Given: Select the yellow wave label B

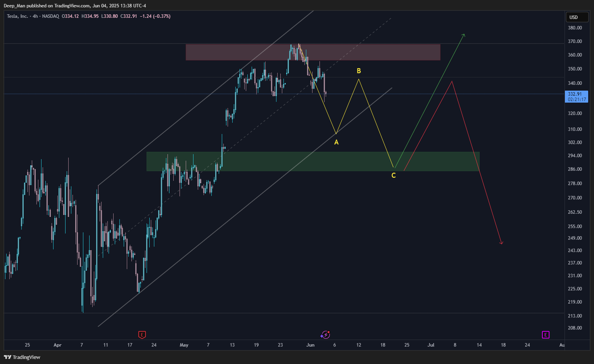Looking at the screenshot, I should 359,71.
